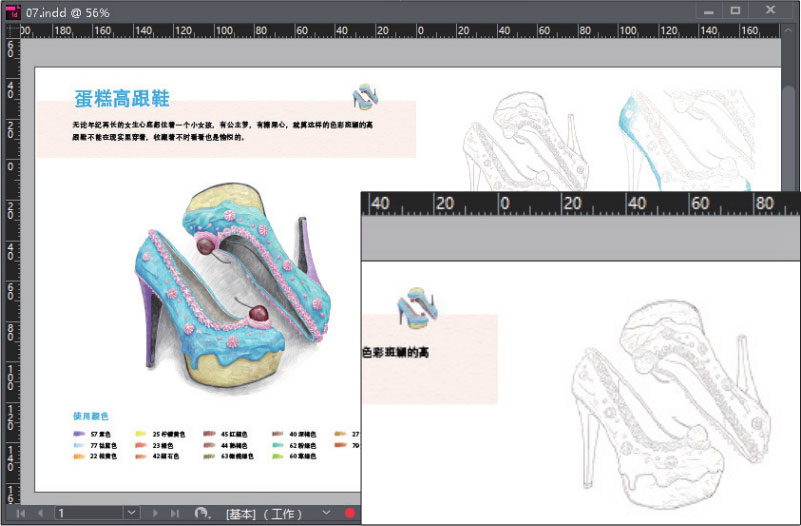This screenshot has height=526, width=801.
Task: Select the [基本] (工作) preflight profile label
Action: click(x=268, y=513)
